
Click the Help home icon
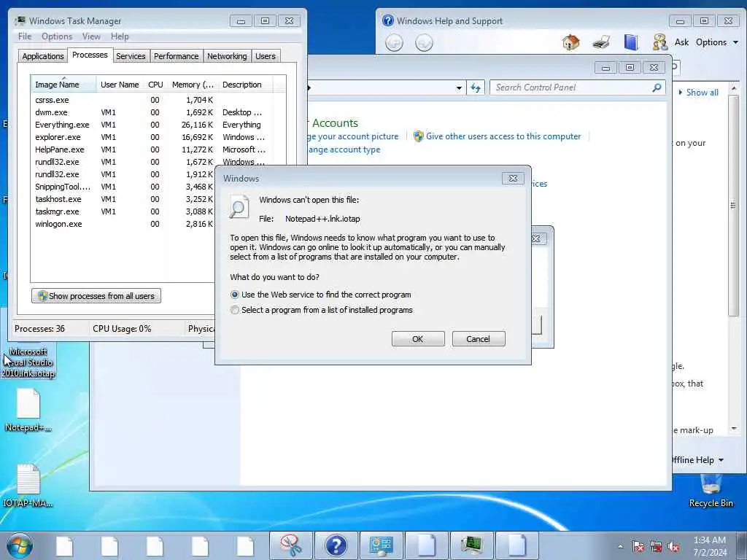click(x=570, y=42)
